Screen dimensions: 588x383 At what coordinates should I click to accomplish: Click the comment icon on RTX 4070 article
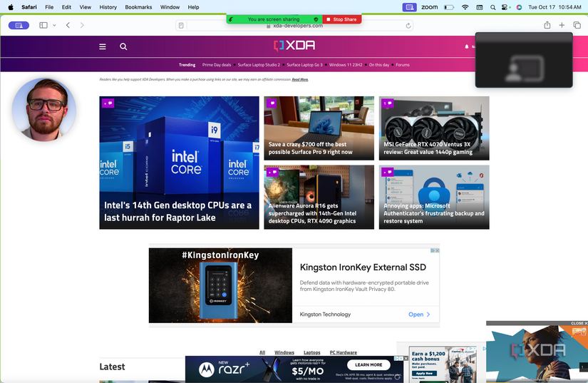tap(388, 103)
